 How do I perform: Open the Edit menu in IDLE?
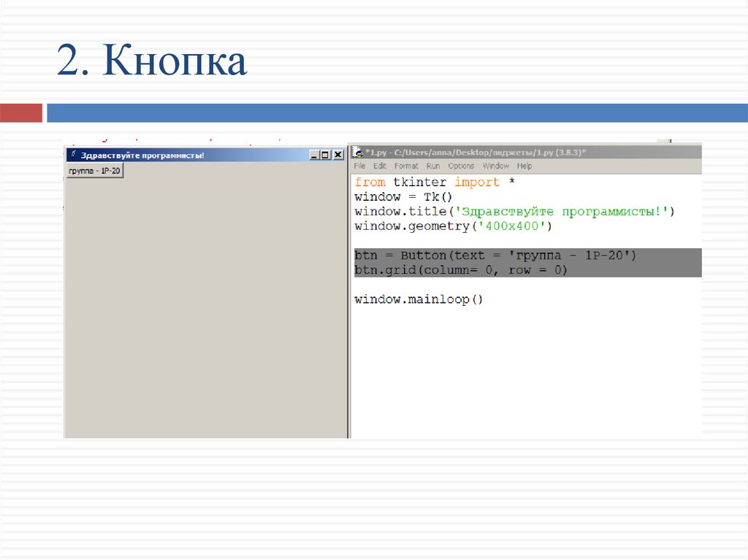coord(380,166)
